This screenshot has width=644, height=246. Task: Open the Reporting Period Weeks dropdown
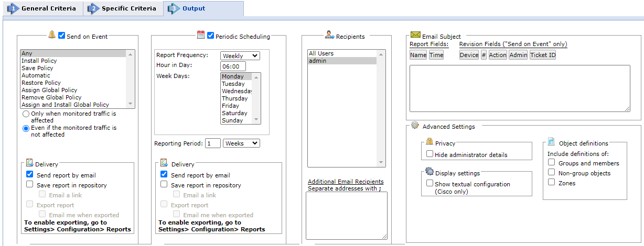(x=241, y=143)
